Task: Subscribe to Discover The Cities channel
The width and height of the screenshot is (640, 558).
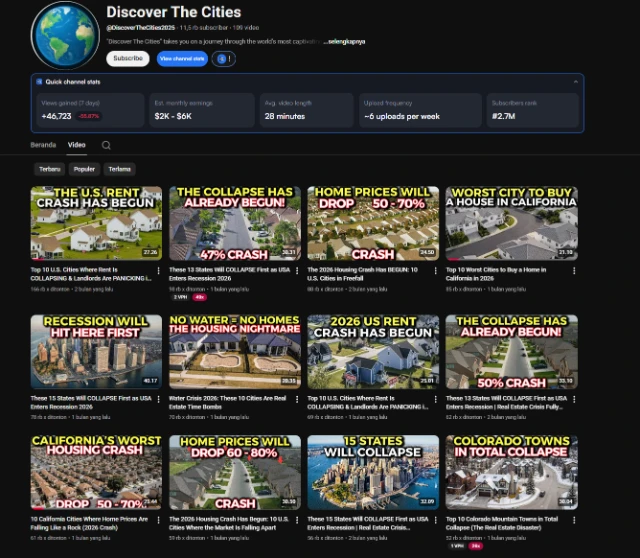Action: pyautogui.click(x=128, y=59)
